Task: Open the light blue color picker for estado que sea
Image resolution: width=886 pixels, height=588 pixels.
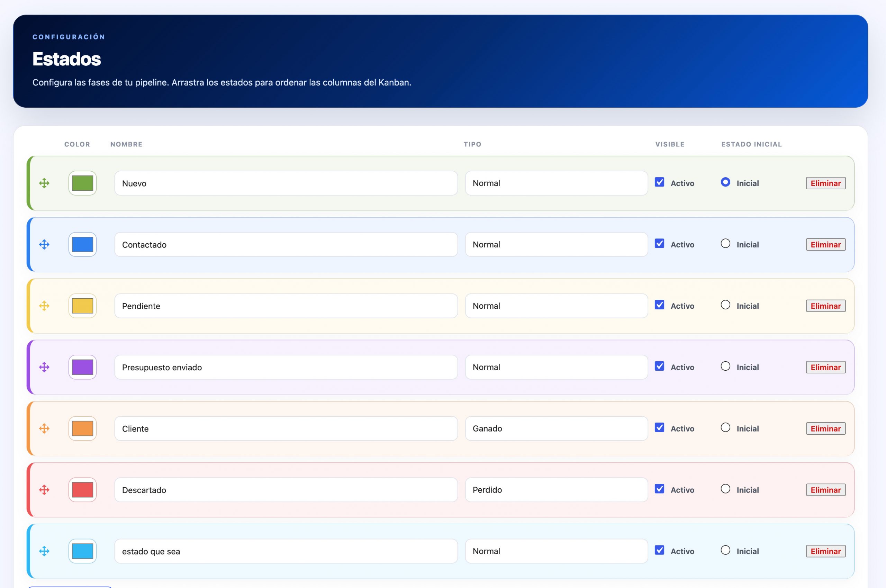Action: (x=82, y=551)
